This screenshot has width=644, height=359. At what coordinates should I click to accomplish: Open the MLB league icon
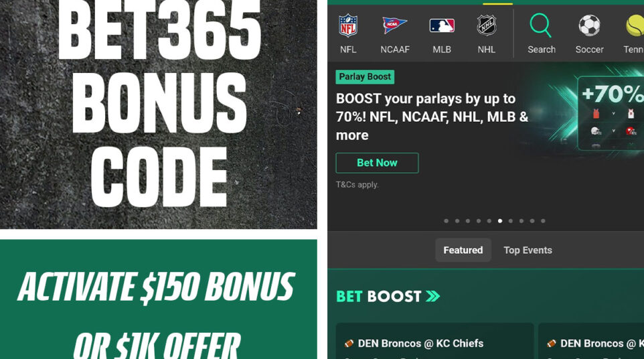[442, 25]
